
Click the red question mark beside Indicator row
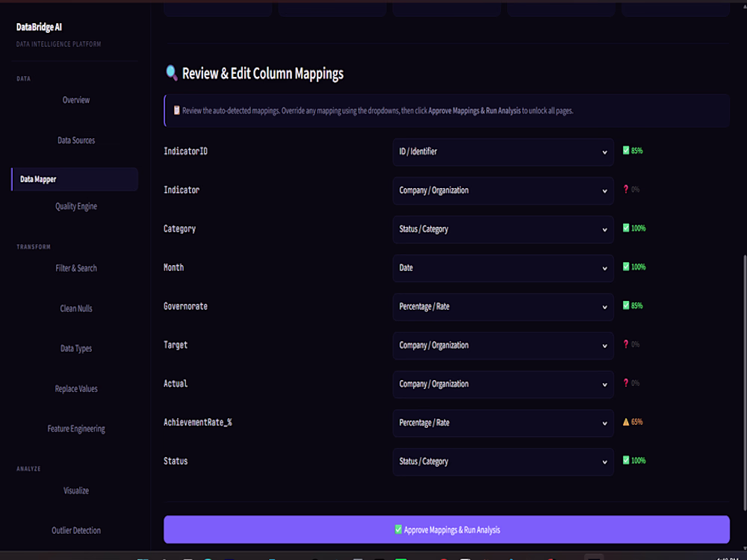626,189
